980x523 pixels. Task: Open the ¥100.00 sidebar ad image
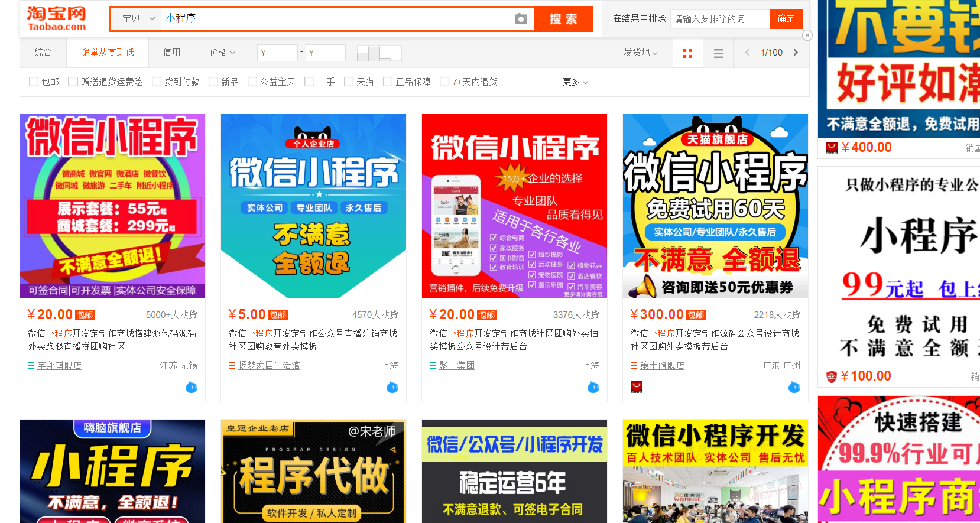click(x=899, y=266)
